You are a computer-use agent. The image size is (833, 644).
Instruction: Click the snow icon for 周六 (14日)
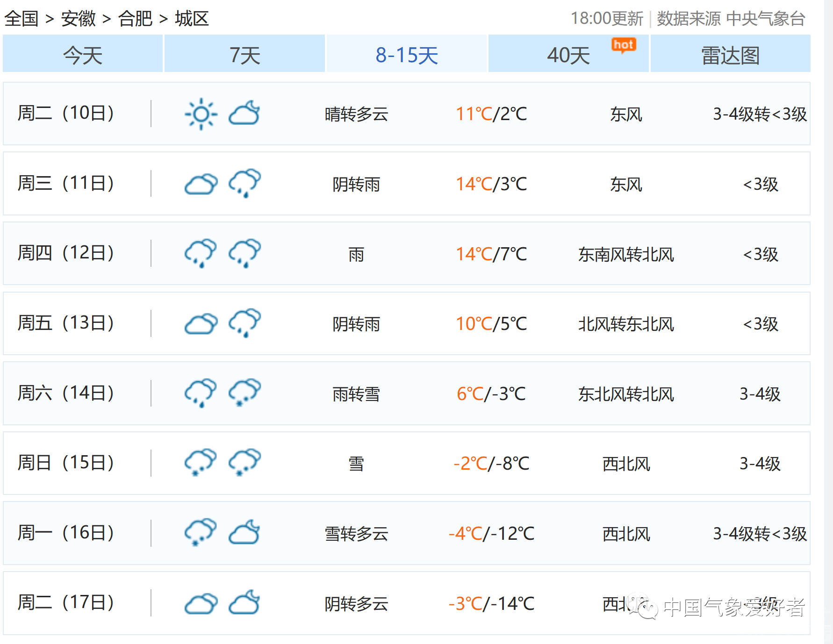tap(244, 394)
